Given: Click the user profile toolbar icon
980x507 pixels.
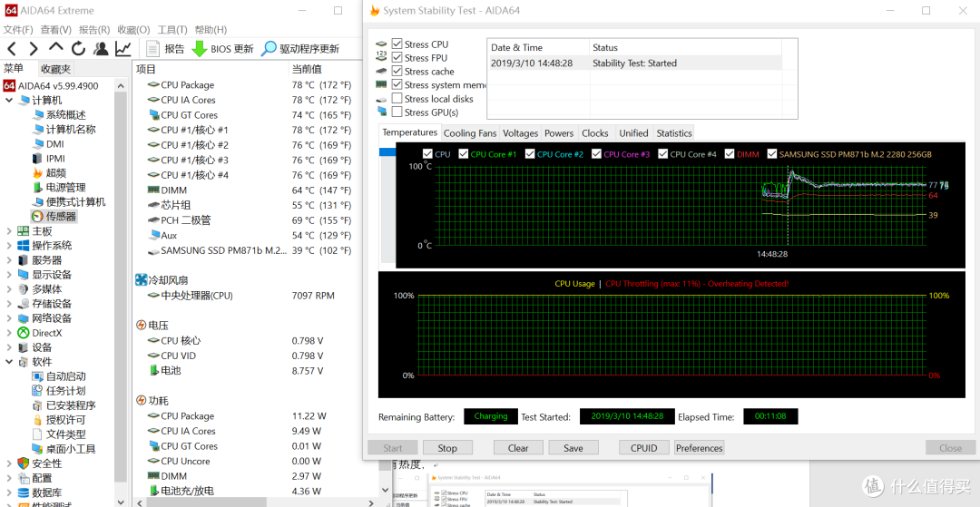Looking at the screenshot, I should (101, 49).
